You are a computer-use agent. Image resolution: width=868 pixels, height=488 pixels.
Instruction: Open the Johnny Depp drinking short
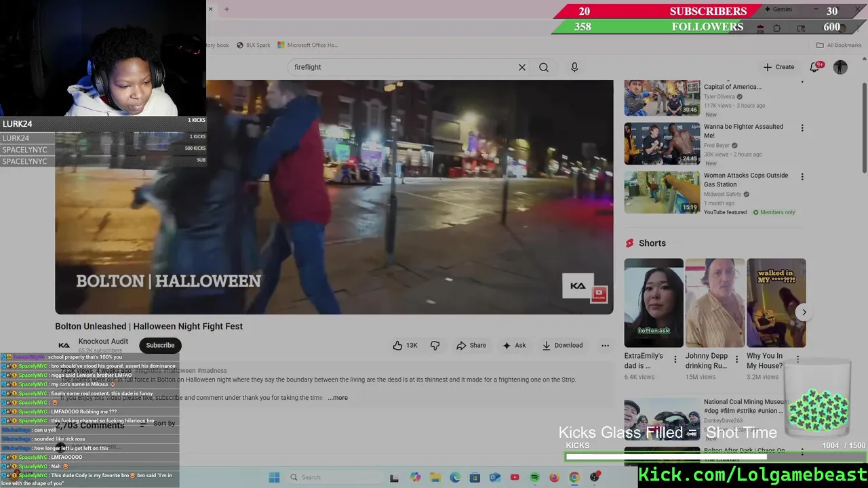[715, 303]
